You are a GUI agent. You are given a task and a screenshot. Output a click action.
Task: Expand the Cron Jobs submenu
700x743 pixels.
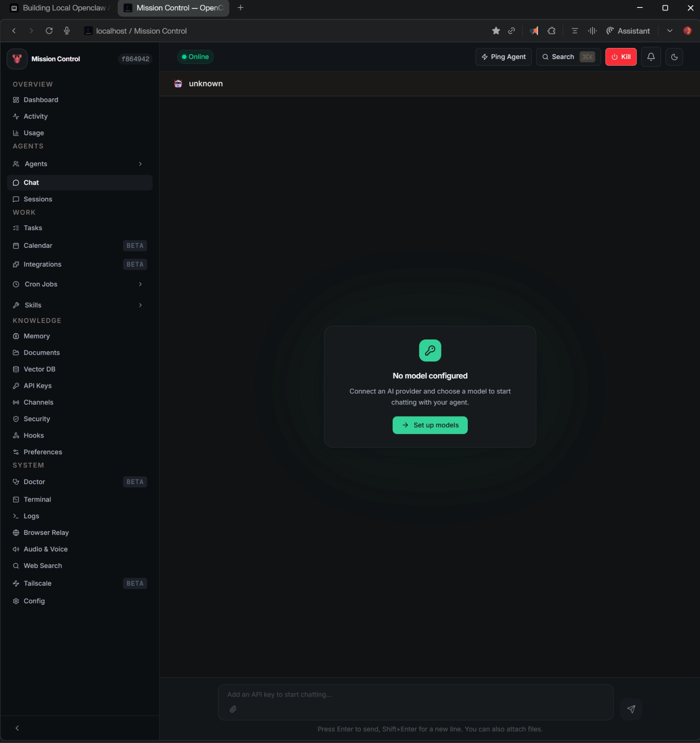pos(140,284)
